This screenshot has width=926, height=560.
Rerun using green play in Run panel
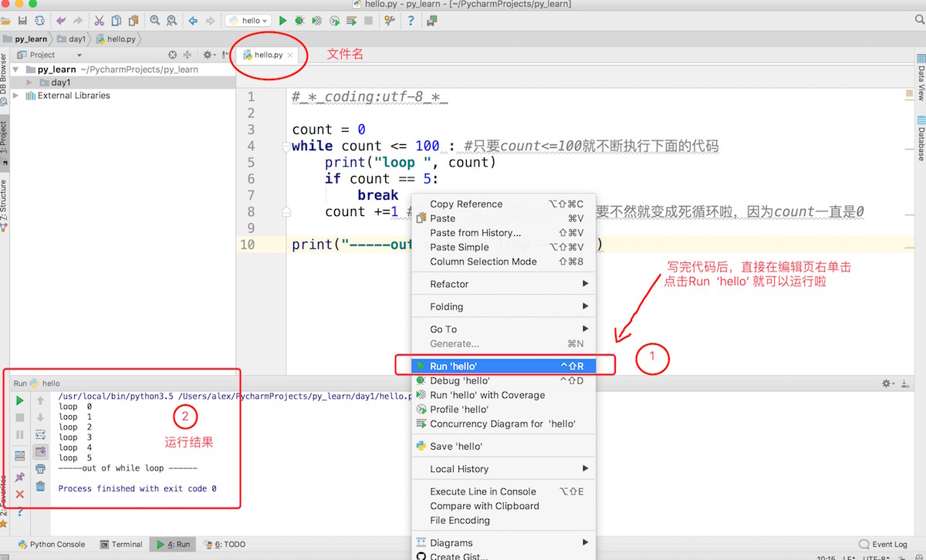pyautogui.click(x=20, y=400)
